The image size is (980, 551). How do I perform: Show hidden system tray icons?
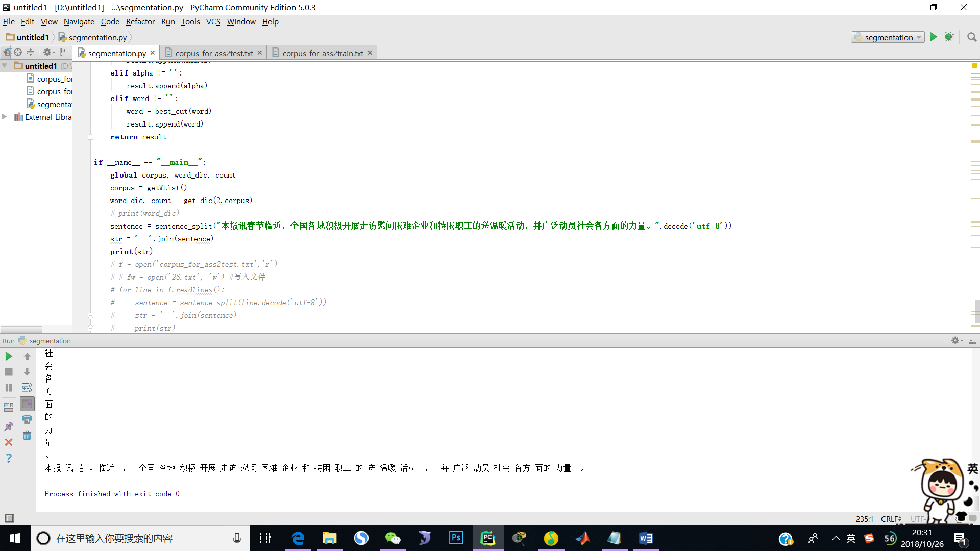[x=836, y=538]
